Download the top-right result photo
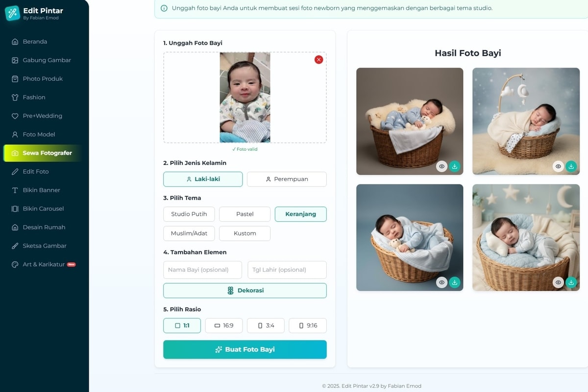This screenshot has height=392, width=588. pos(571,166)
